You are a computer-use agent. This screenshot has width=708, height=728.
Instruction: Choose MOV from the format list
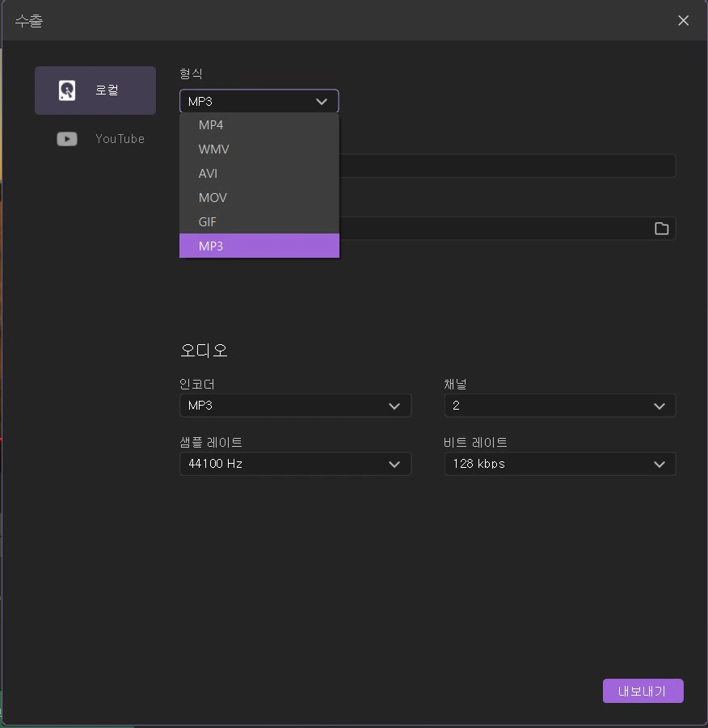point(259,197)
